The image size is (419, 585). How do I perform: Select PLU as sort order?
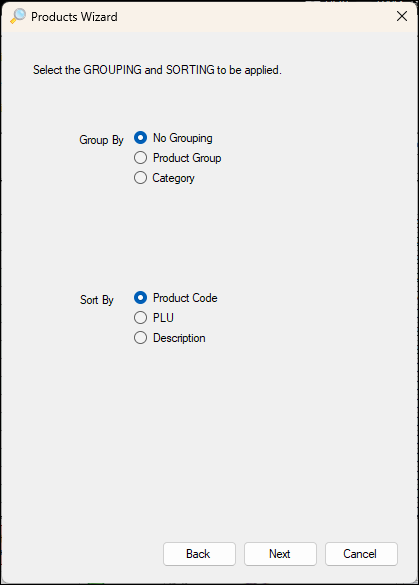coord(140,318)
